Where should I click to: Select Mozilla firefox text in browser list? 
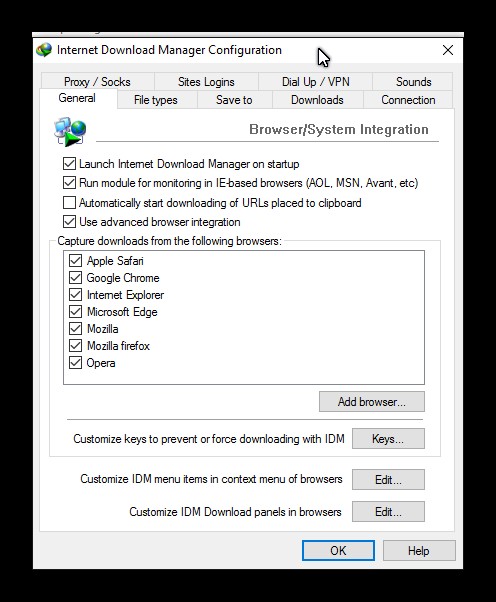(118, 346)
